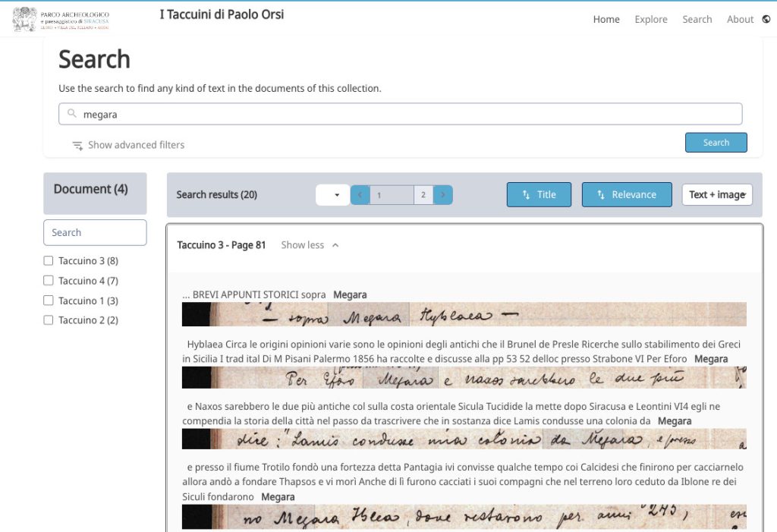The image size is (777, 532).
Task: Click the magnifier icon in search field
Action: point(72,114)
